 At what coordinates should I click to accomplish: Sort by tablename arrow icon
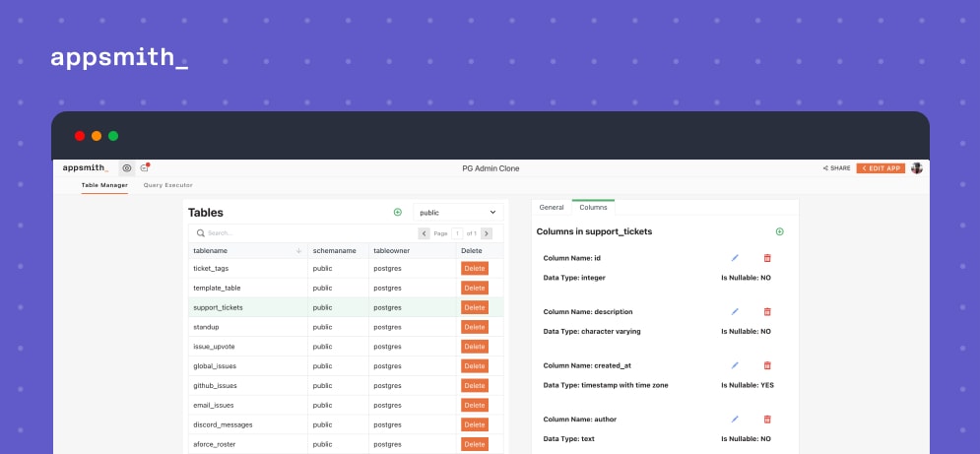pyautogui.click(x=298, y=251)
